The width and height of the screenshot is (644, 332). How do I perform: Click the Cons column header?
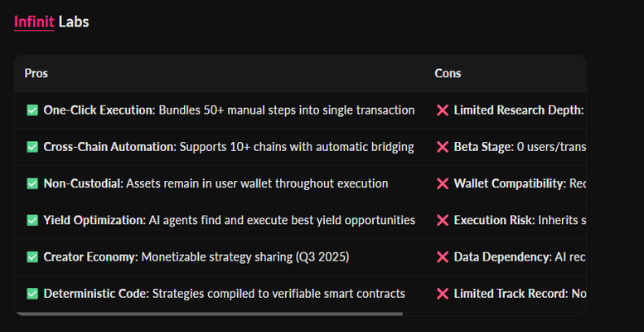pyautogui.click(x=448, y=73)
